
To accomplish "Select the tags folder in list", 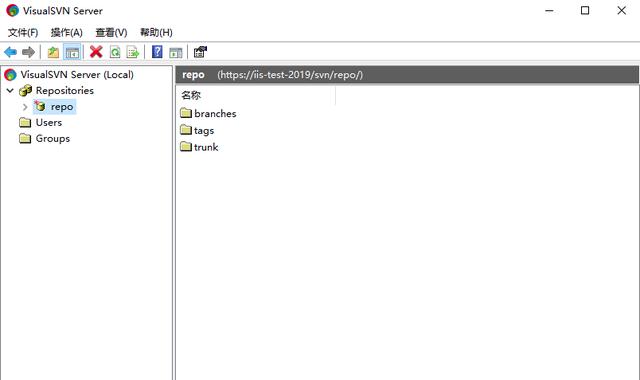I will (204, 131).
